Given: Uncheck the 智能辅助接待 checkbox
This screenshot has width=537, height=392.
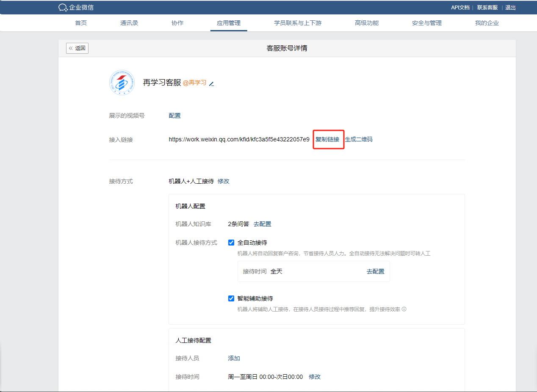Looking at the screenshot, I should 231,298.
